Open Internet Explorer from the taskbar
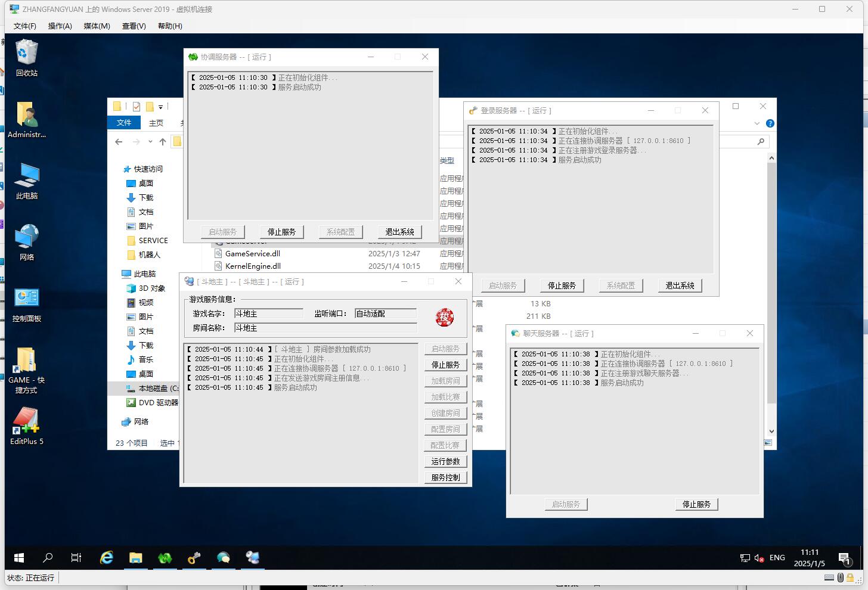This screenshot has height=590, width=868. [107, 558]
